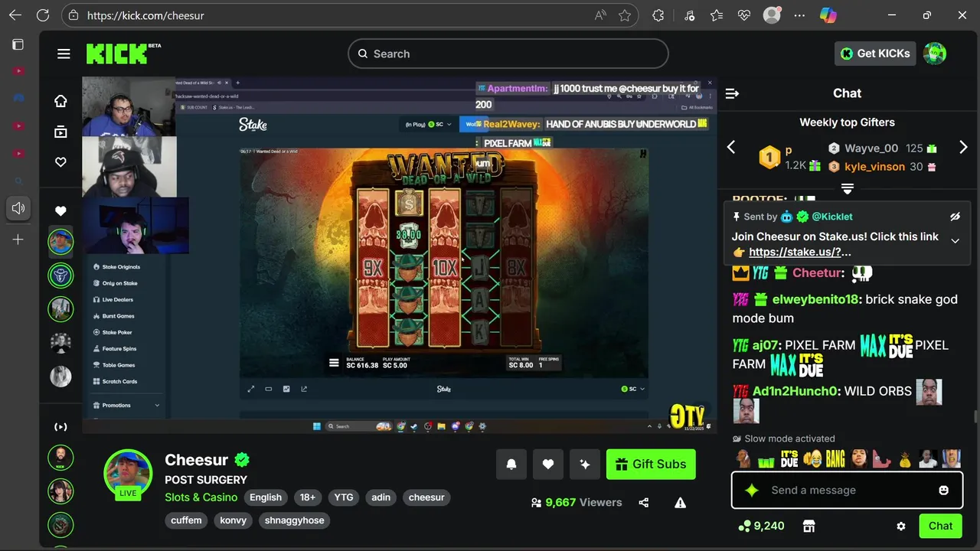Click the green sparkle in message box
This screenshot has height=551, width=980.
[x=752, y=490]
